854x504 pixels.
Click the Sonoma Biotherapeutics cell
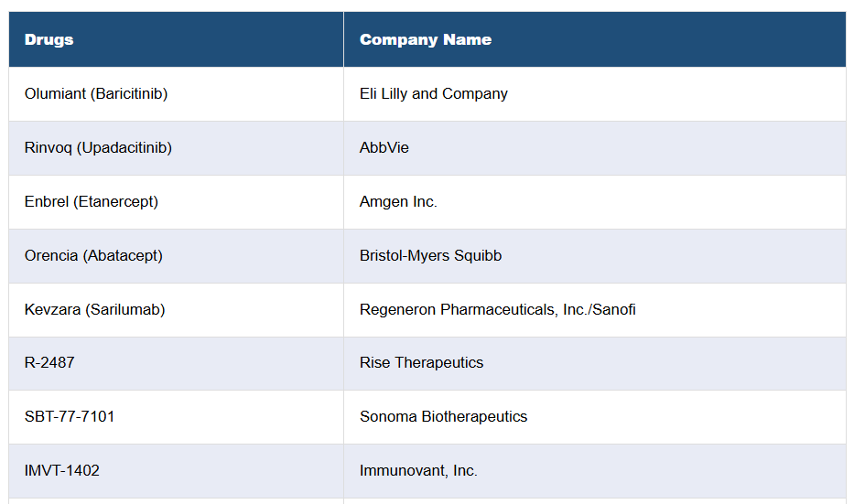click(443, 416)
